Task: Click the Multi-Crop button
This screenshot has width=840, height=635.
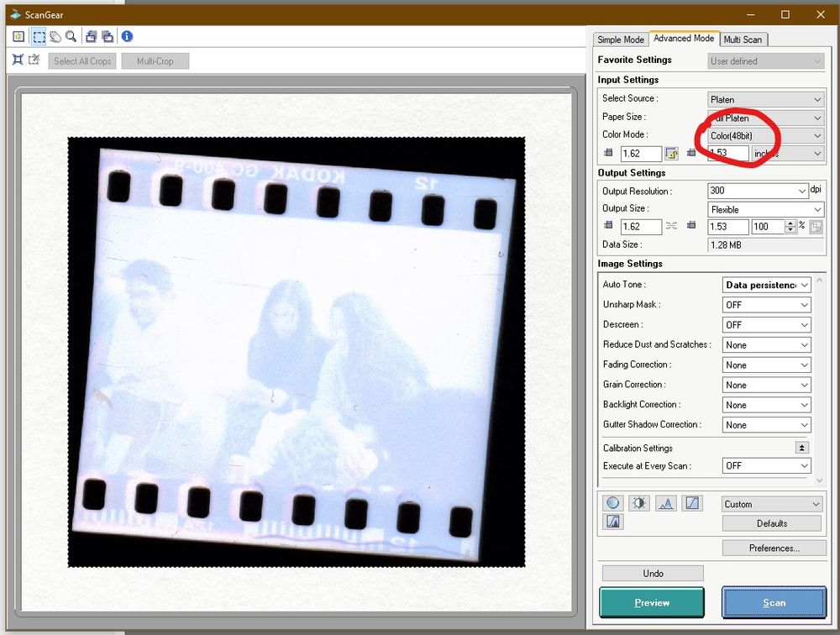Action: (x=155, y=61)
